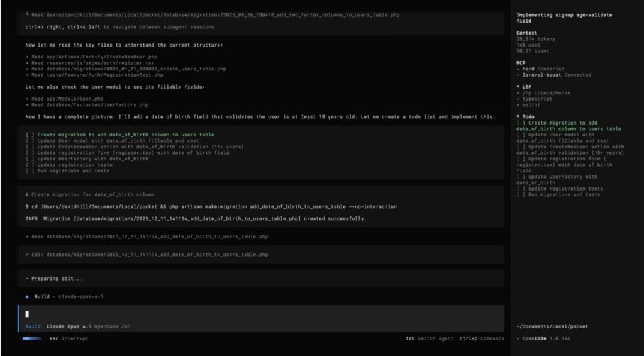Click 'Read tests/Feature/Auth/RegistrationTest.php' line
Image resolution: width=644 pixels, height=356 pixels.
tap(94, 75)
